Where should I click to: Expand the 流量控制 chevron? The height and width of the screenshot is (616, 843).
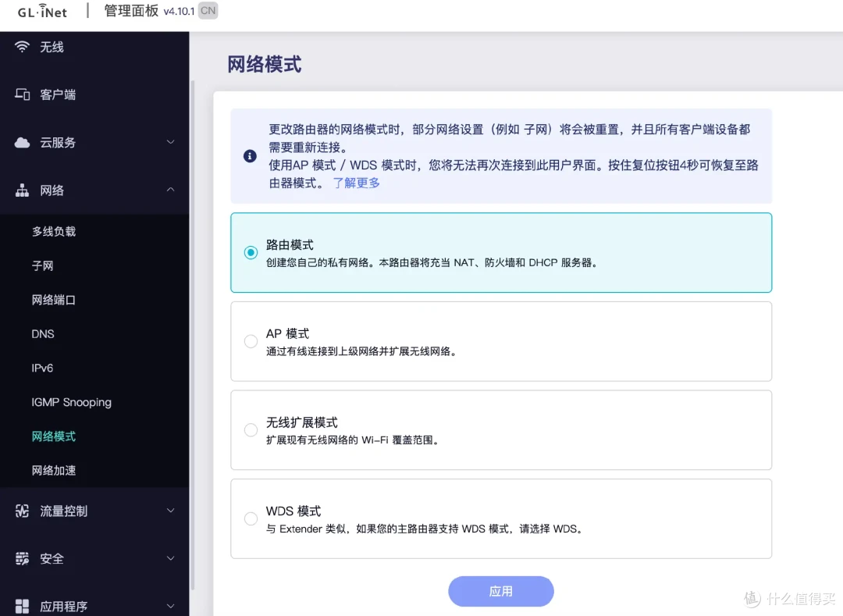point(170,510)
